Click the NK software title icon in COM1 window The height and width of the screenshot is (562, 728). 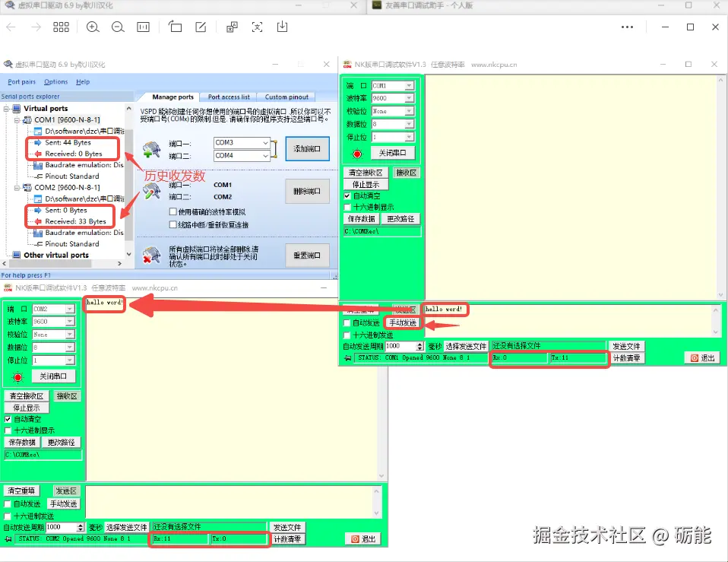pyautogui.click(x=347, y=64)
